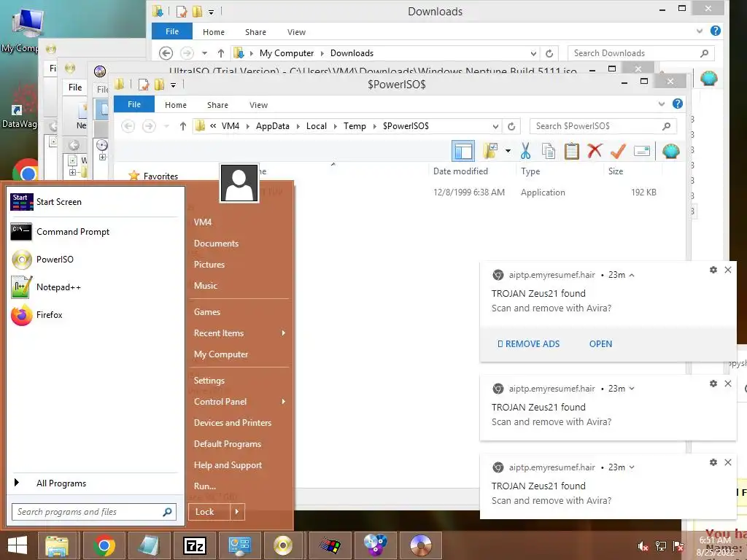747x560 pixels.
Task: Click the Cut scissors icon in $PowerISO$ toolbar
Action: [x=525, y=151]
